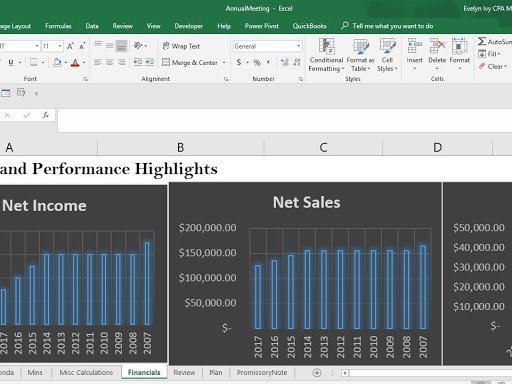Open Cell Styles gallery
Image resolution: width=512 pixels, height=384 pixels.
[x=387, y=55]
